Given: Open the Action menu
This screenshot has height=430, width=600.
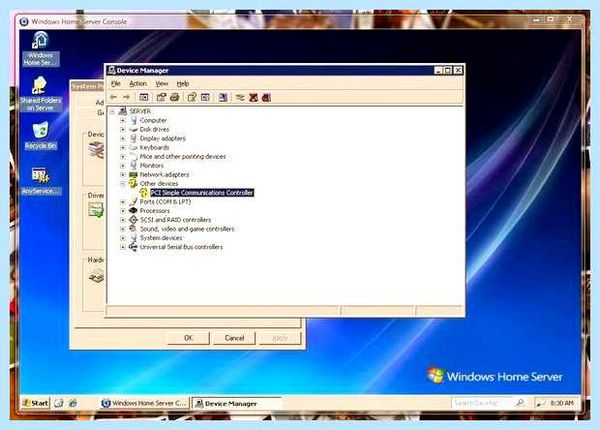Looking at the screenshot, I should click(138, 83).
